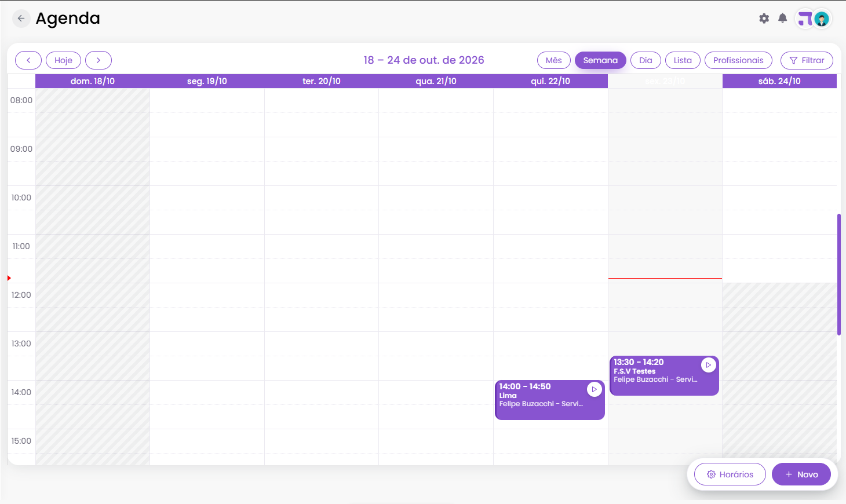The height and width of the screenshot is (504, 846).
Task: Select the dom. 18/10 column header
Action: pyautogui.click(x=93, y=81)
